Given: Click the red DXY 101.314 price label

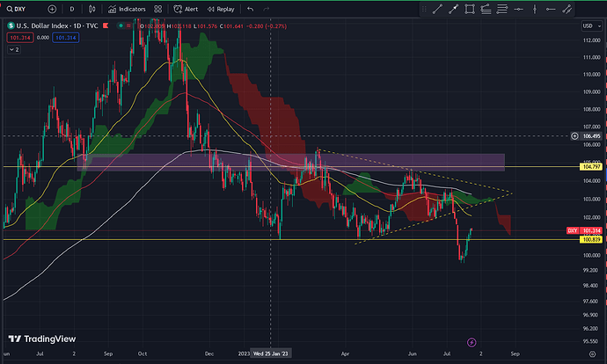Looking at the screenshot, I should click(x=584, y=230).
